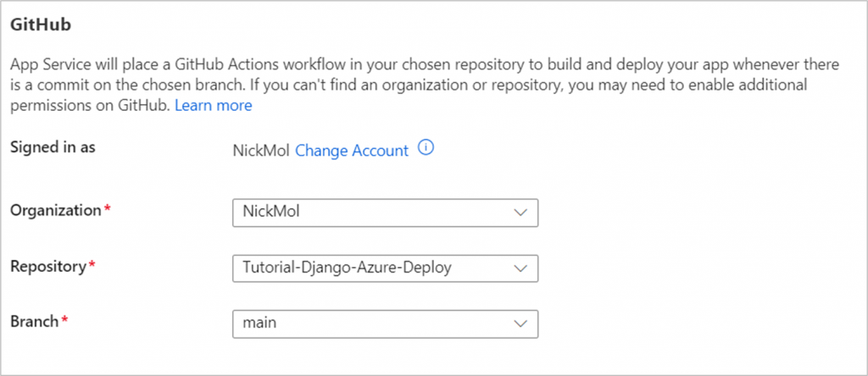Click the Branch field label

pos(34,321)
